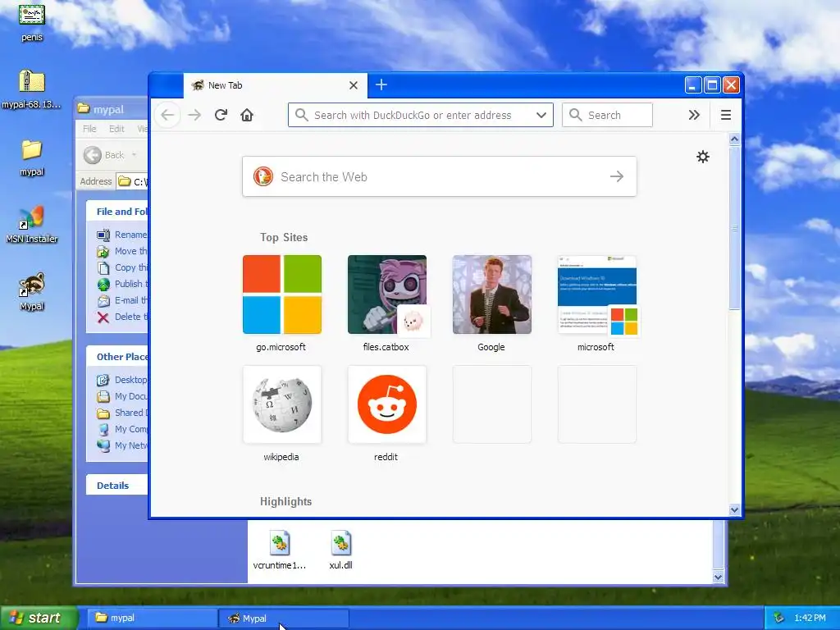Click the Mypal browser taskbar button
Image resolution: width=840 pixels, height=630 pixels.
284,619
